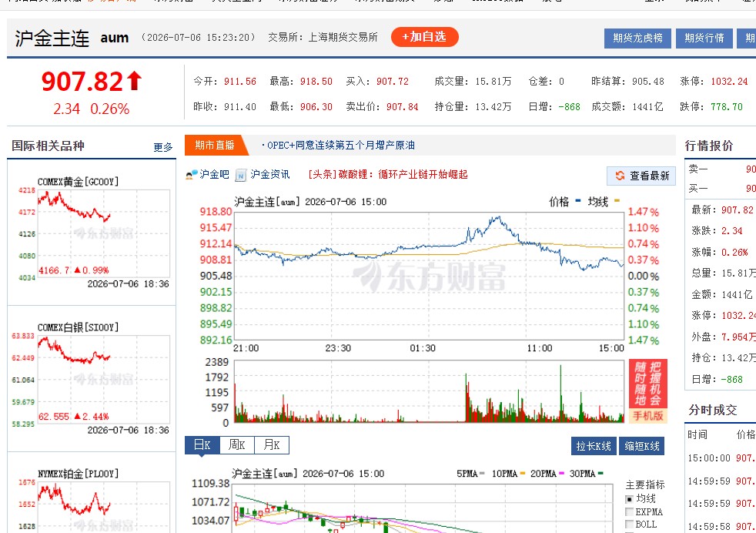The height and width of the screenshot is (533, 756).
Task: Click the 外盘 7.954万 row
Action: click(x=723, y=337)
